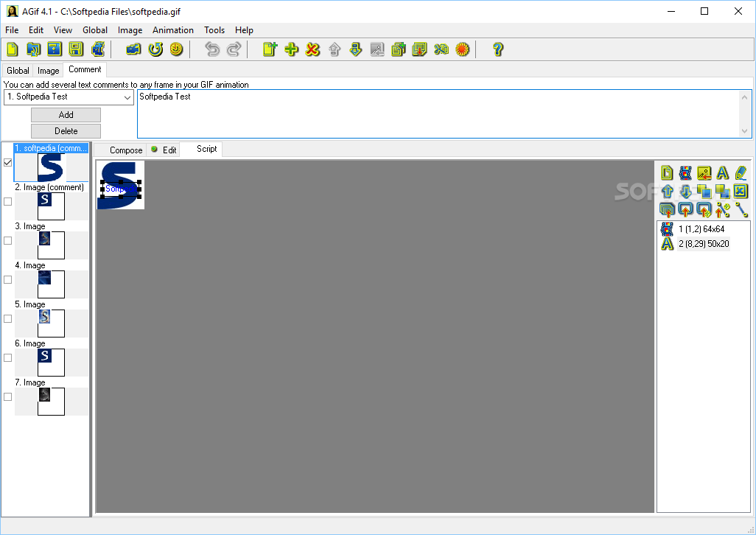The height and width of the screenshot is (535, 756).
Task: Click the bring-to-front overlapping squares icon
Action: tap(704, 192)
